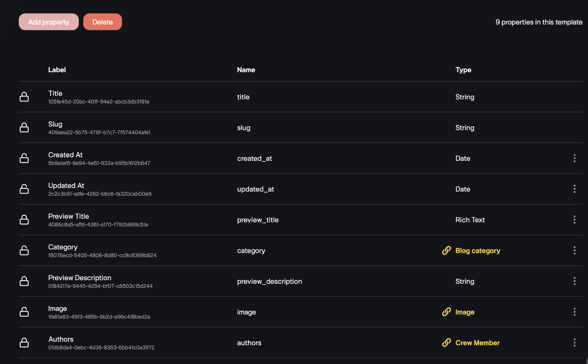This screenshot has width=588, height=364.
Task: Click the lock icon beside Title
Action: point(24,97)
